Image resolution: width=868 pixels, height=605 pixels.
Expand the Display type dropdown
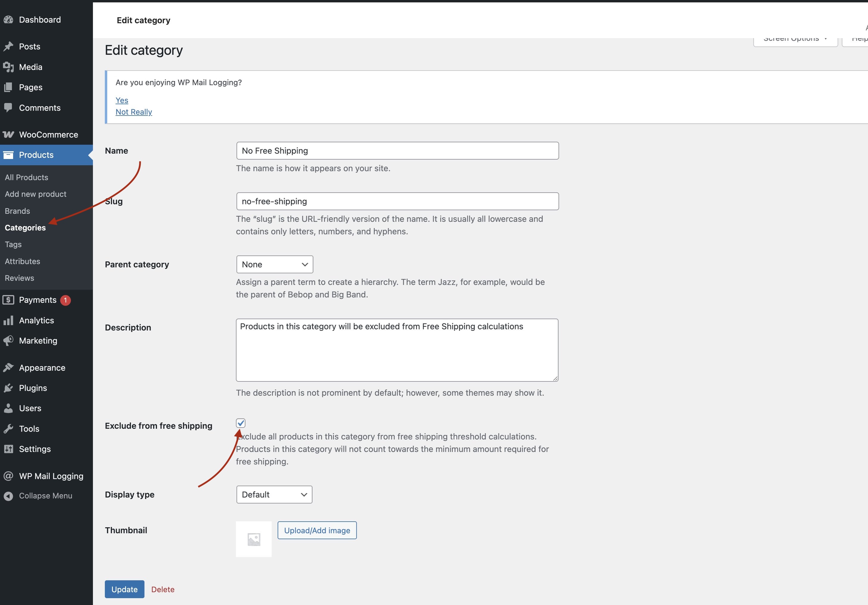coord(274,495)
